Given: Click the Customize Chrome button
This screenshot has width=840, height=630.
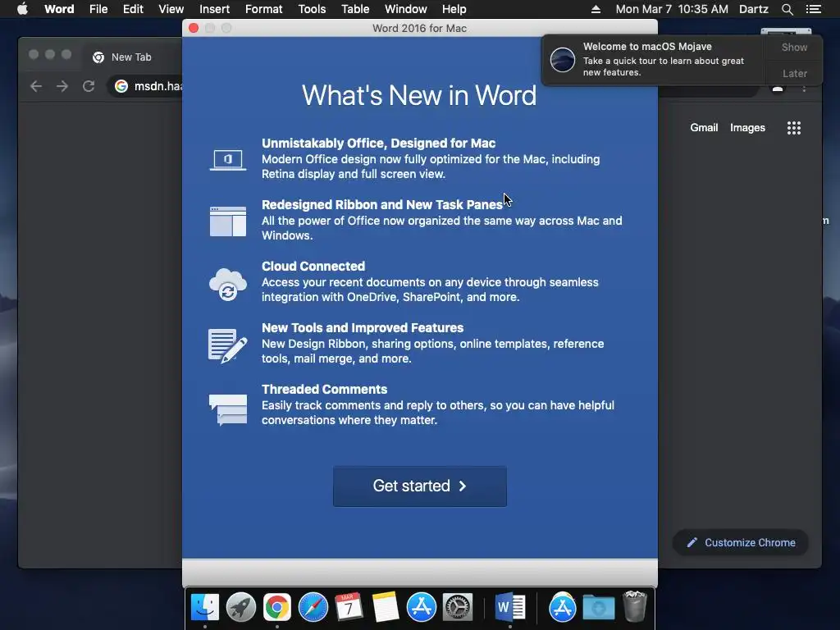Looking at the screenshot, I should (x=741, y=543).
